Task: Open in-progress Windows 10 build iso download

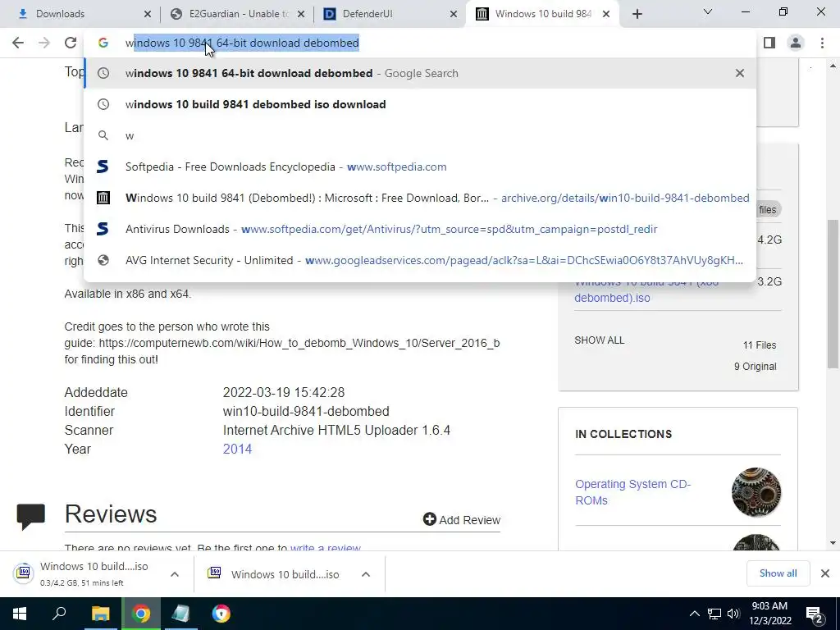Action: pos(85,573)
